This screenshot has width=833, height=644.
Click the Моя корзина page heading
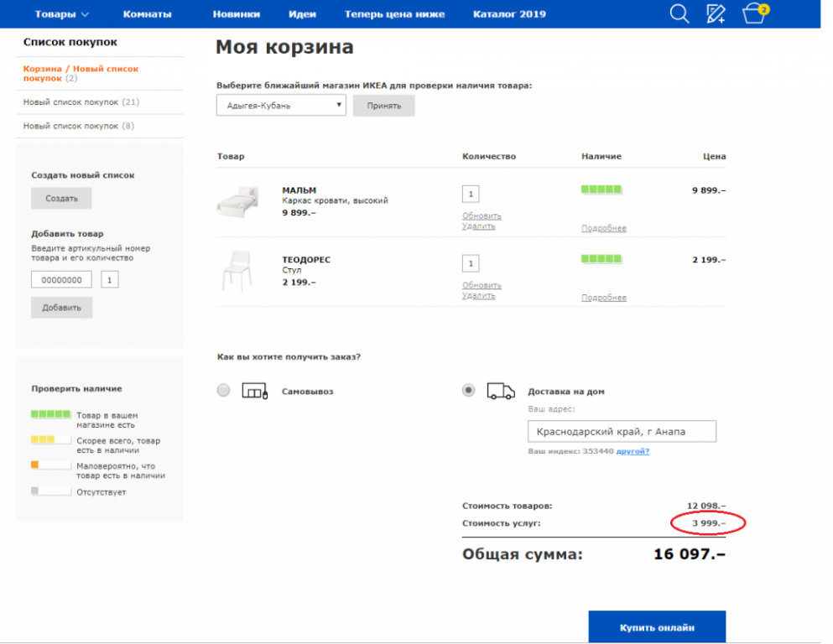pos(284,47)
